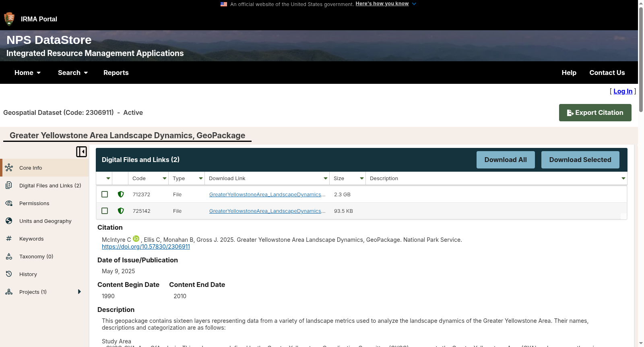Click the IRMA Portal title link
Image resolution: width=644 pixels, height=347 pixels.
pyautogui.click(x=39, y=19)
